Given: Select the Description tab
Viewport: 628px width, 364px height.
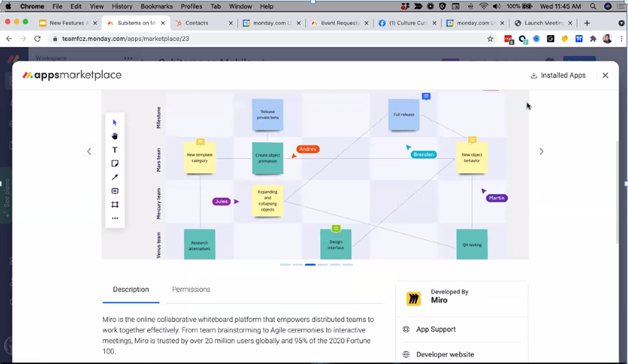Looking at the screenshot, I should 131,290.
